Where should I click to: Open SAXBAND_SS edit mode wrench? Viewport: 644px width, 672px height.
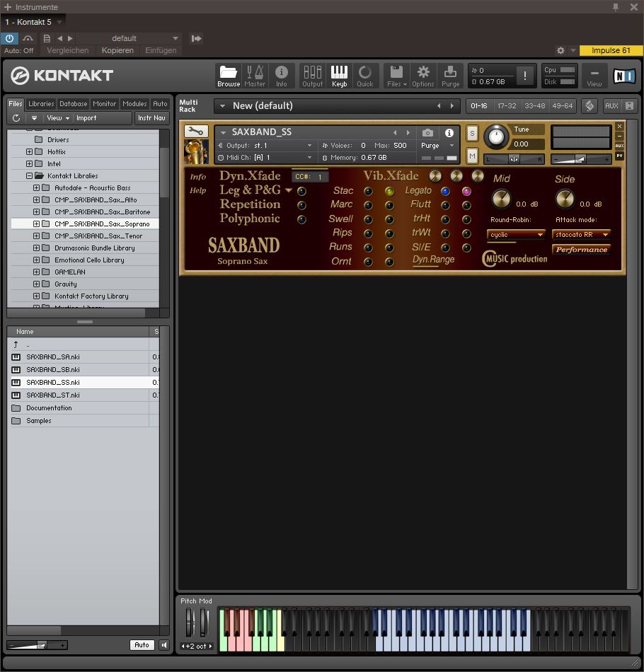coord(196,131)
